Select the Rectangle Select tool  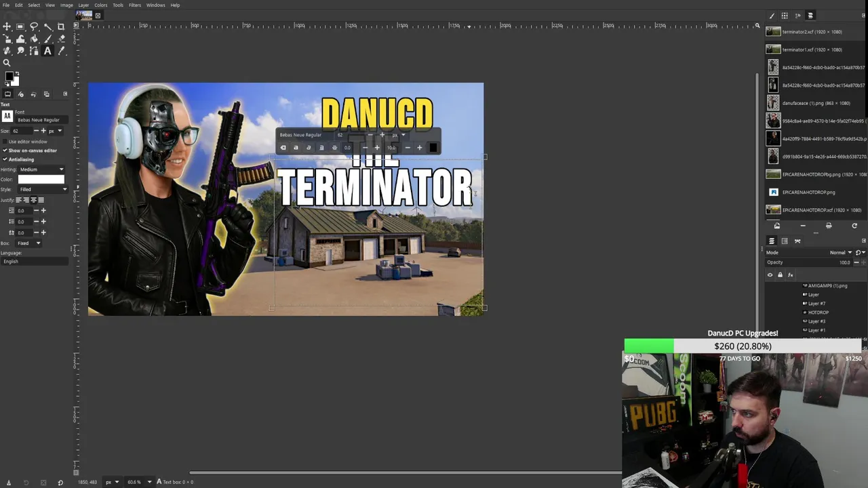(20, 26)
